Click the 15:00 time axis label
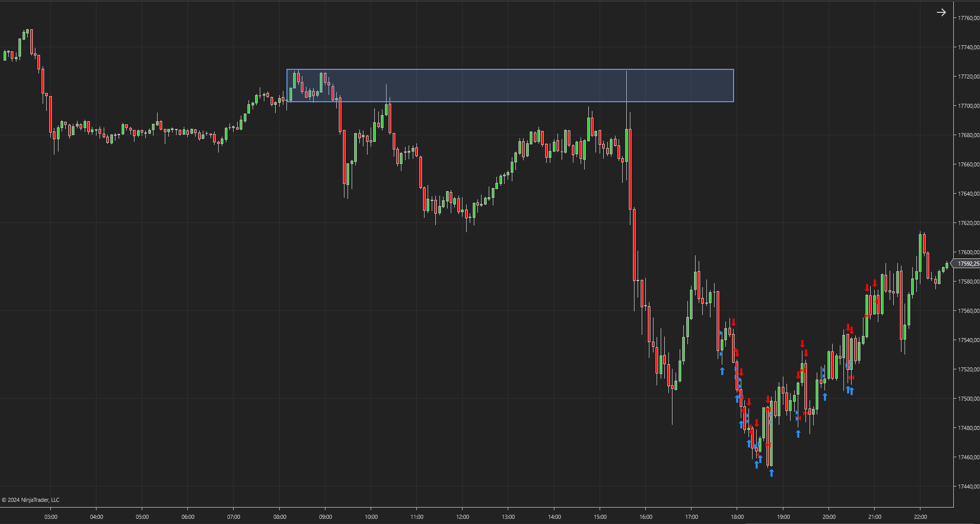980x524 pixels. pyautogui.click(x=600, y=517)
